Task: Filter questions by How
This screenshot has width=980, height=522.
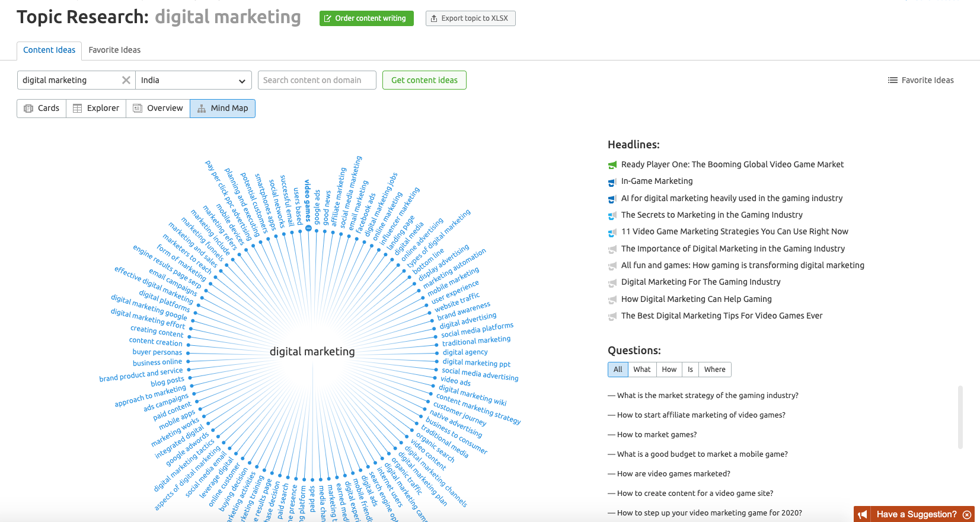Action: click(669, 370)
